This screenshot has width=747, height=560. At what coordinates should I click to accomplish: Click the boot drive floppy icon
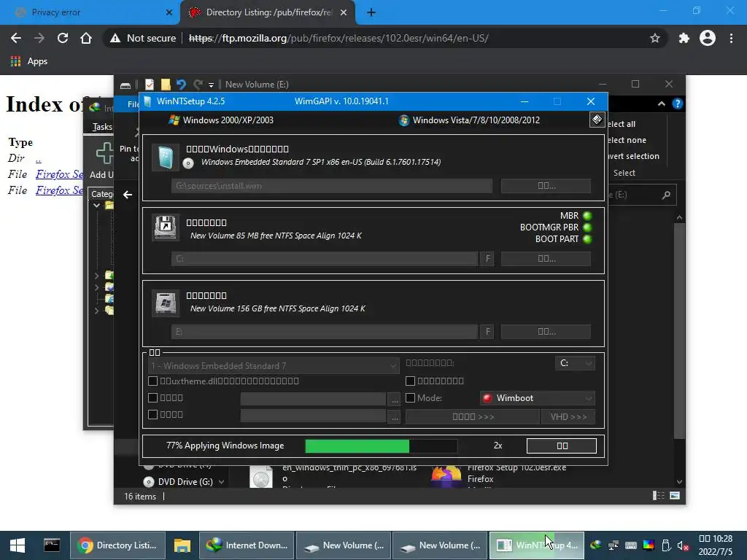tap(166, 227)
